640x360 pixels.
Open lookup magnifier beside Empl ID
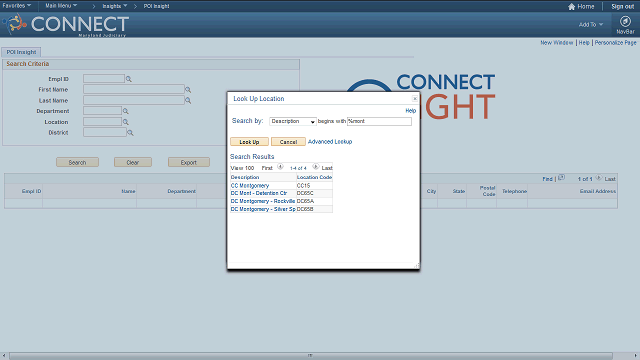point(129,79)
